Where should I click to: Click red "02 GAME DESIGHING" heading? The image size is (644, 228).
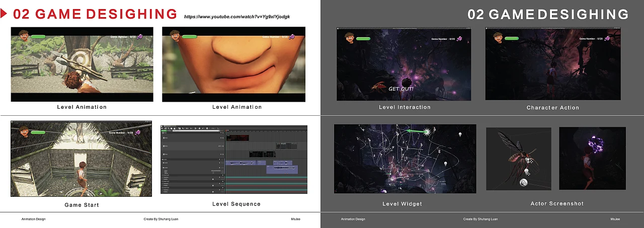point(95,15)
